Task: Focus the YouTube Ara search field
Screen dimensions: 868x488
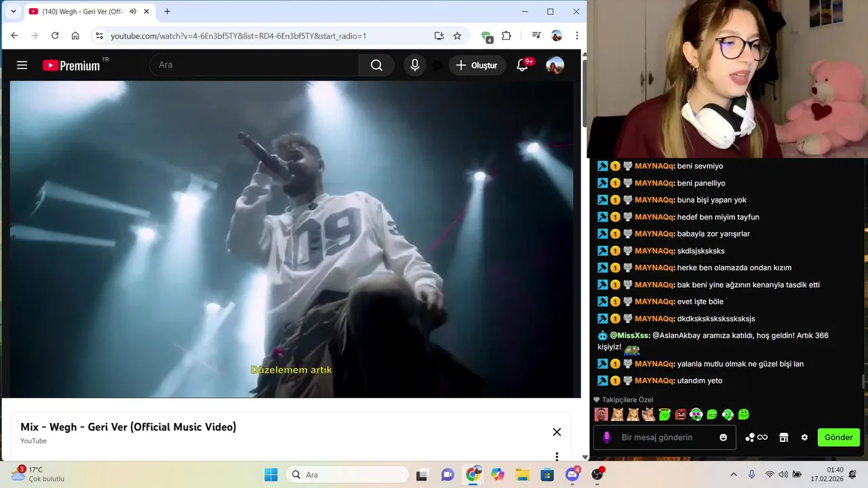Action: pyautogui.click(x=254, y=65)
